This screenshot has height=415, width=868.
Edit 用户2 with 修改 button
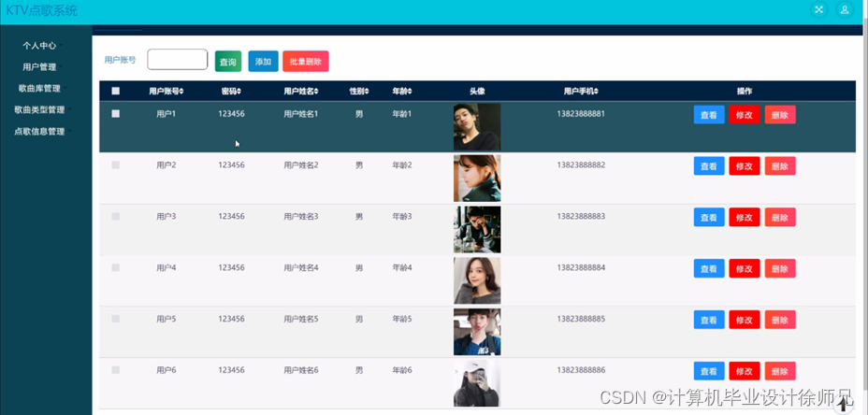745,166
